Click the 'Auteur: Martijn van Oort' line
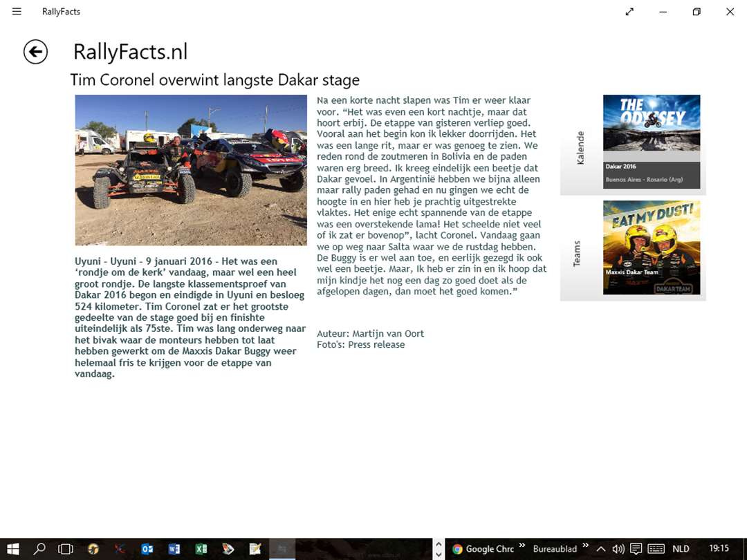Screen dimensions: 747x560 [370, 334]
